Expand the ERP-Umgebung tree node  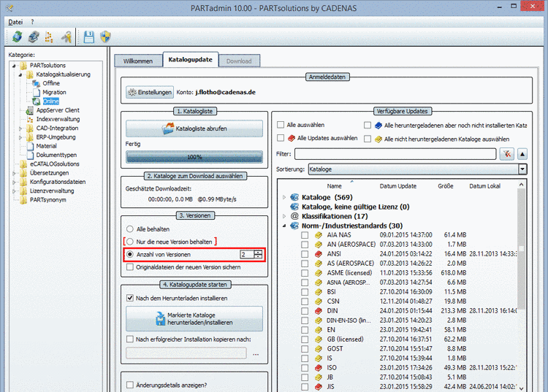[20, 137]
